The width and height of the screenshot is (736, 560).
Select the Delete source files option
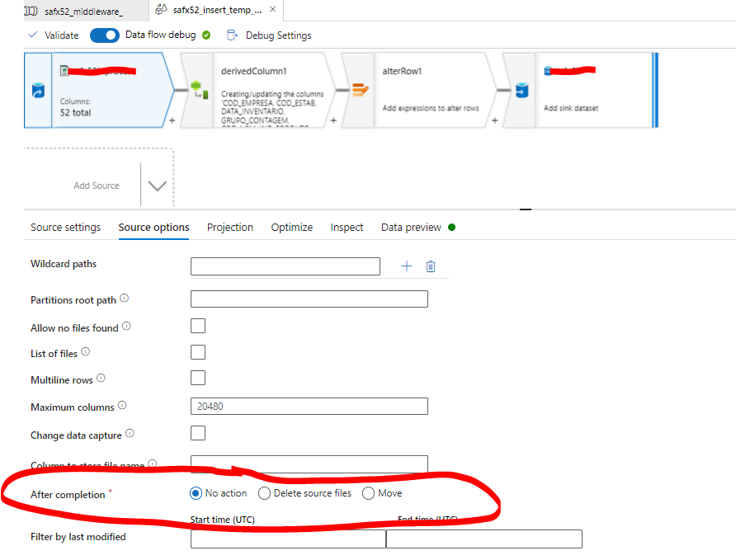tap(264, 493)
